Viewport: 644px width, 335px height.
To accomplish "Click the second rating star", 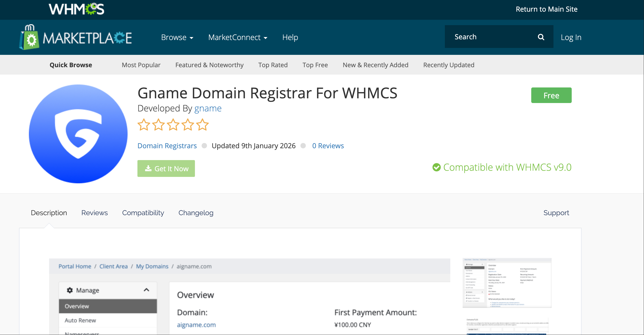I will coord(158,125).
